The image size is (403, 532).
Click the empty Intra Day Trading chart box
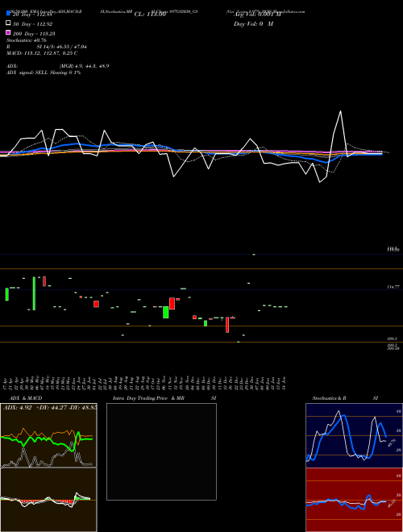click(x=161, y=451)
